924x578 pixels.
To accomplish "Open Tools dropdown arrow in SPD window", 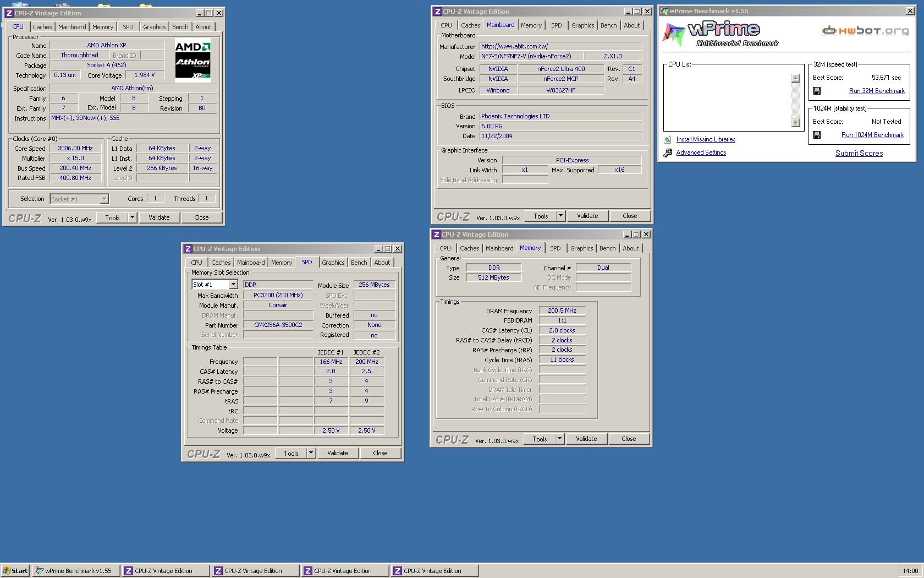I will pyautogui.click(x=311, y=453).
